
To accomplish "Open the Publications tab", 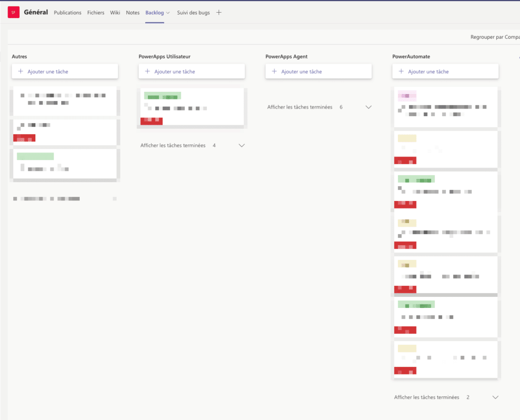I will click(x=68, y=13).
